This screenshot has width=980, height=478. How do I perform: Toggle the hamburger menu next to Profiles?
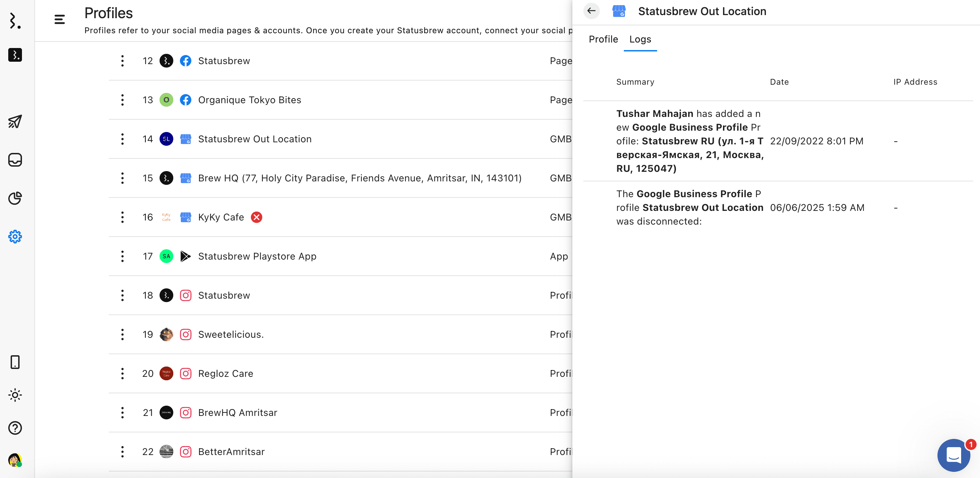pos(59,20)
